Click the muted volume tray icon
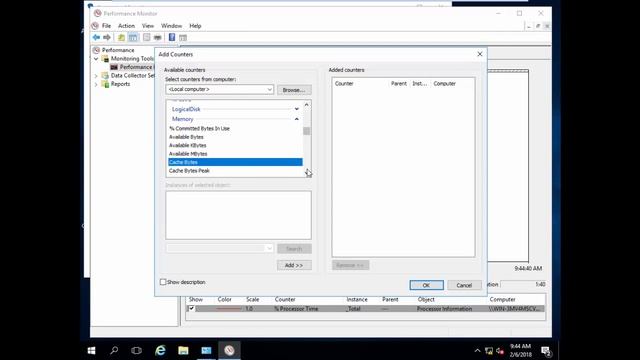The width and height of the screenshot is (640, 360). (500, 351)
